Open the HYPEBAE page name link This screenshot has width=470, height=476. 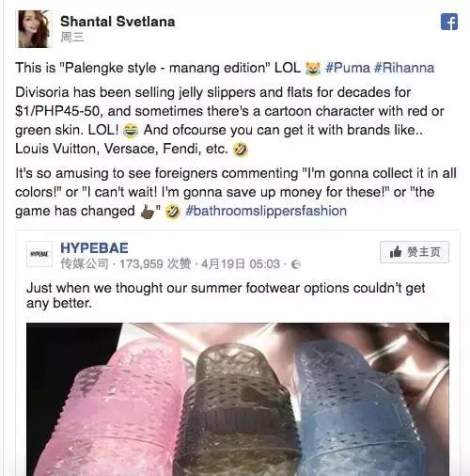(x=94, y=248)
